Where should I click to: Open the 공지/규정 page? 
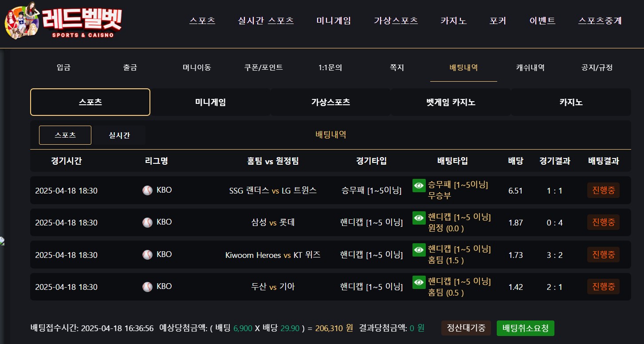click(597, 68)
